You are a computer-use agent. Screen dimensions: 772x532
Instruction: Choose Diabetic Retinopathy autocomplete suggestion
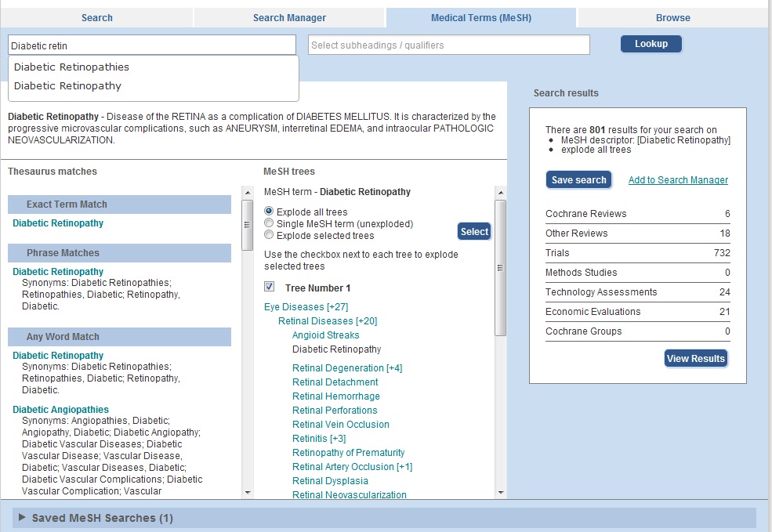click(x=67, y=86)
